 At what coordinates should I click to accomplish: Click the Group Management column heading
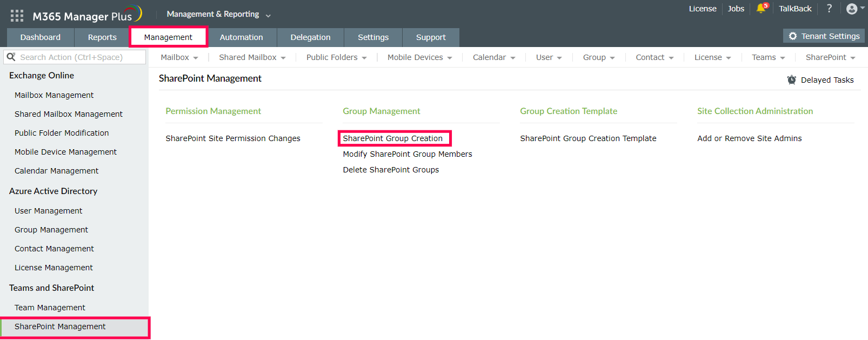pyautogui.click(x=381, y=111)
